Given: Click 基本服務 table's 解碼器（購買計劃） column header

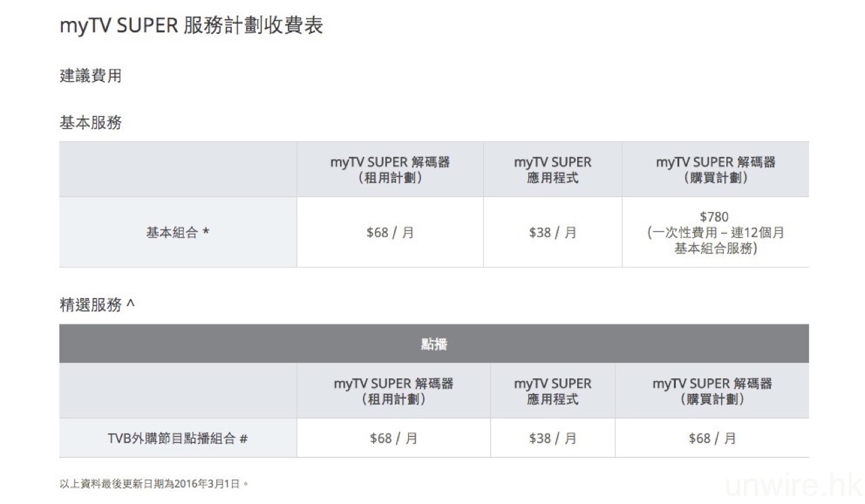Looking at the screenshot, I should pos(715,170).
